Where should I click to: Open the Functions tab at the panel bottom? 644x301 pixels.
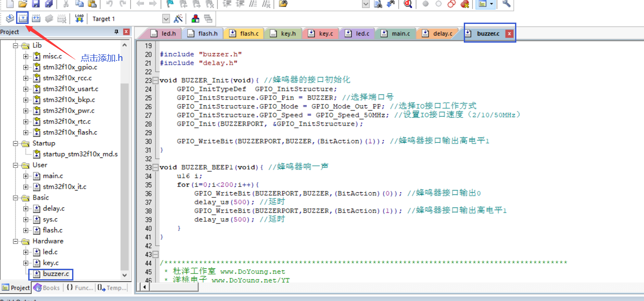tap(79, 288)
